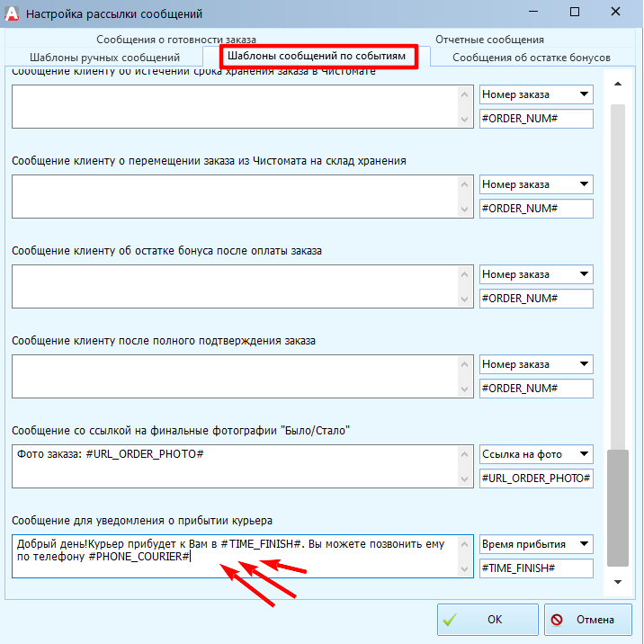Click the #URL_ORDER_PHOTO# variable field
Image resolution: width=644 pixels, height=644 pixels.
click(x=536, y=479)
